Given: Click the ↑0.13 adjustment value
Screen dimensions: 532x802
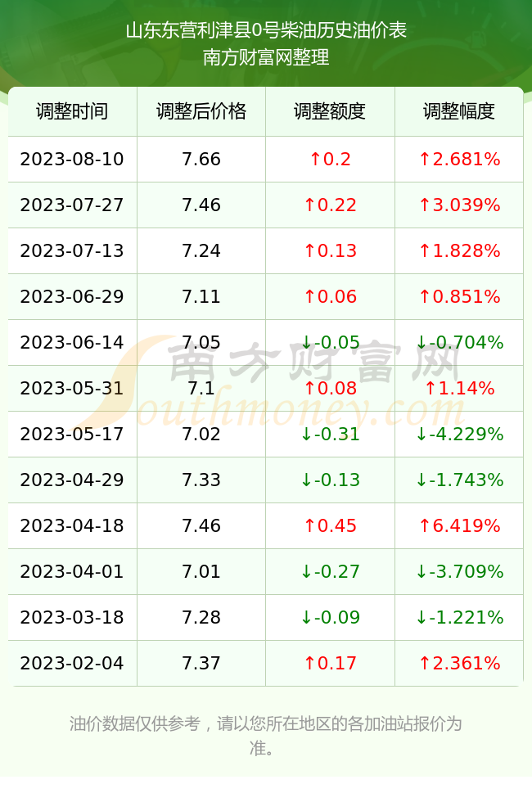Looking at the screenshot, I should pos(330,250).
